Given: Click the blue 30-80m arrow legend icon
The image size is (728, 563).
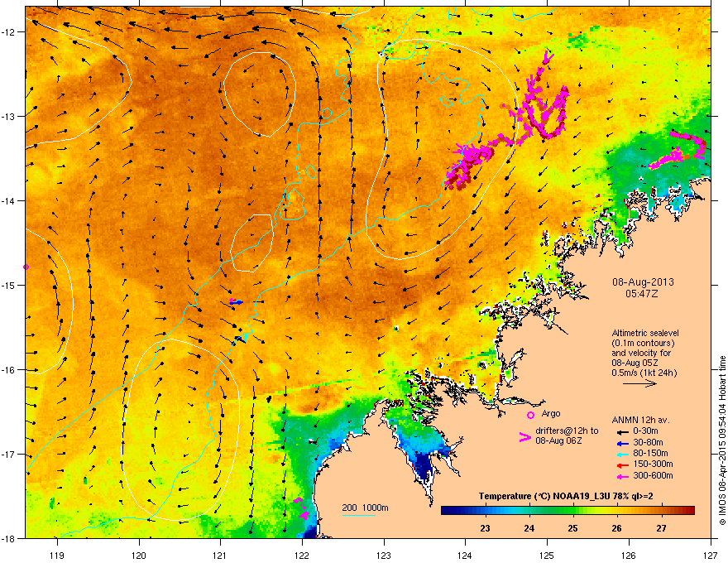Looking at the screenshot, I should (x=622, y=443).
